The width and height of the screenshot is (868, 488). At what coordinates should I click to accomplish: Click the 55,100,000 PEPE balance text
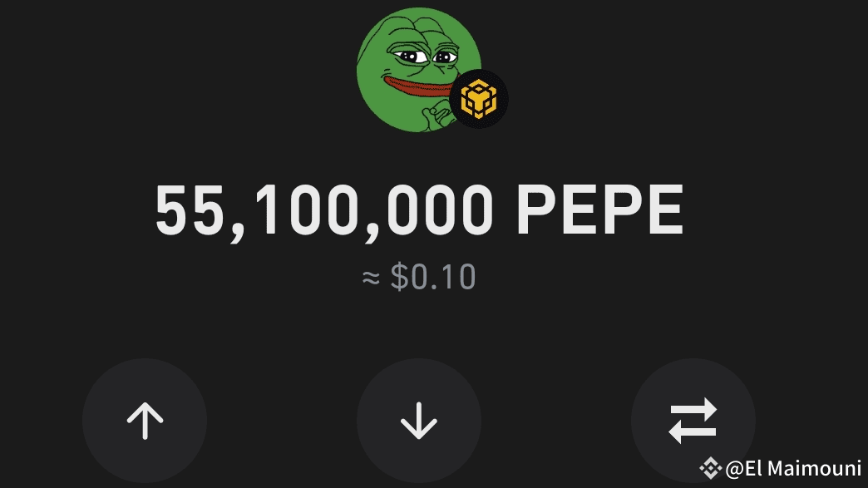(419, 211)
